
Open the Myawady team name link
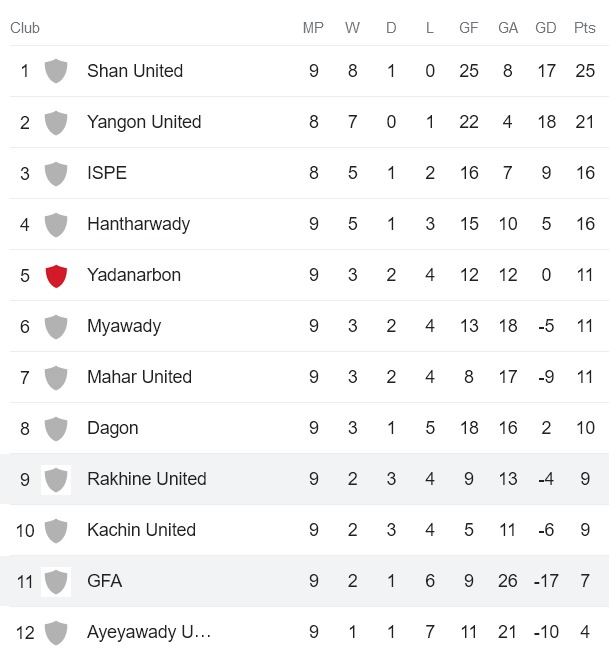(x=124, y=326)
